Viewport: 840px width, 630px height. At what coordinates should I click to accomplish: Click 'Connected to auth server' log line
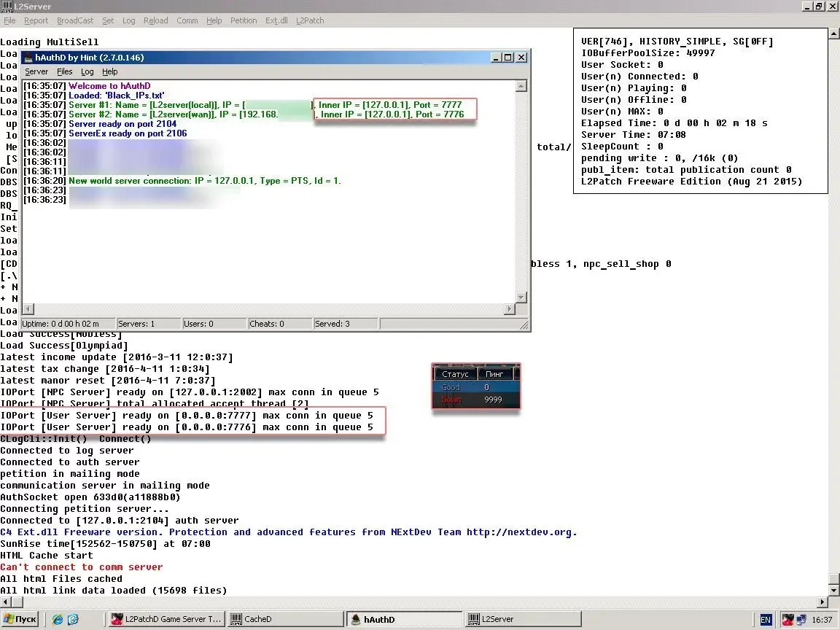click(70, 462)
